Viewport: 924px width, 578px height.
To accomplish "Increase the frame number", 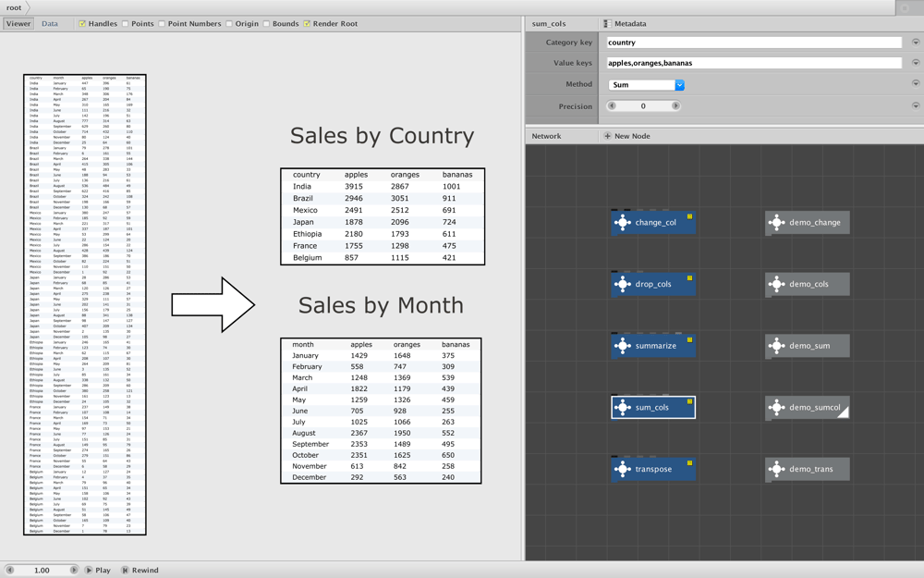I will tap(74, 571).
